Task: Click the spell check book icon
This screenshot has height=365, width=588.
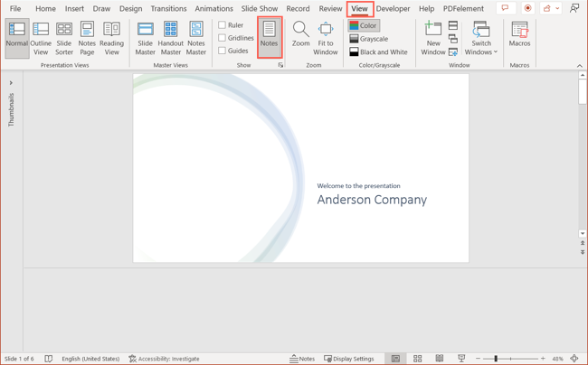Action: (48, 359)
